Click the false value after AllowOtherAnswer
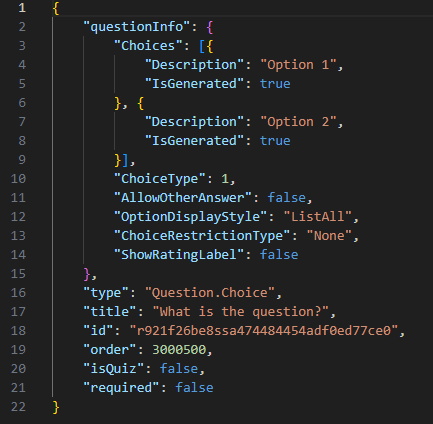 pos(286,198)
